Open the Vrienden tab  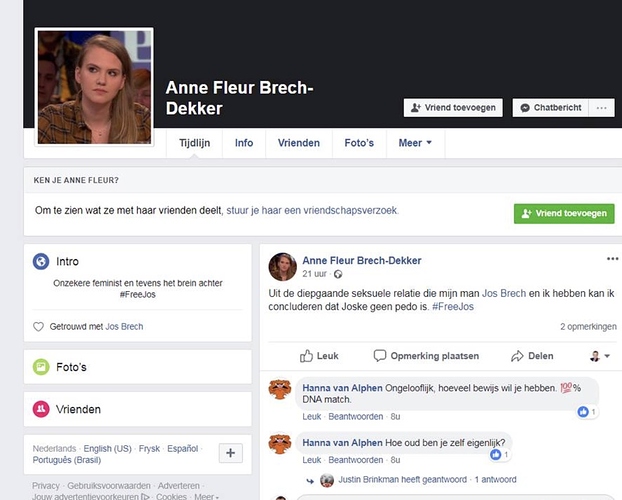299,143
